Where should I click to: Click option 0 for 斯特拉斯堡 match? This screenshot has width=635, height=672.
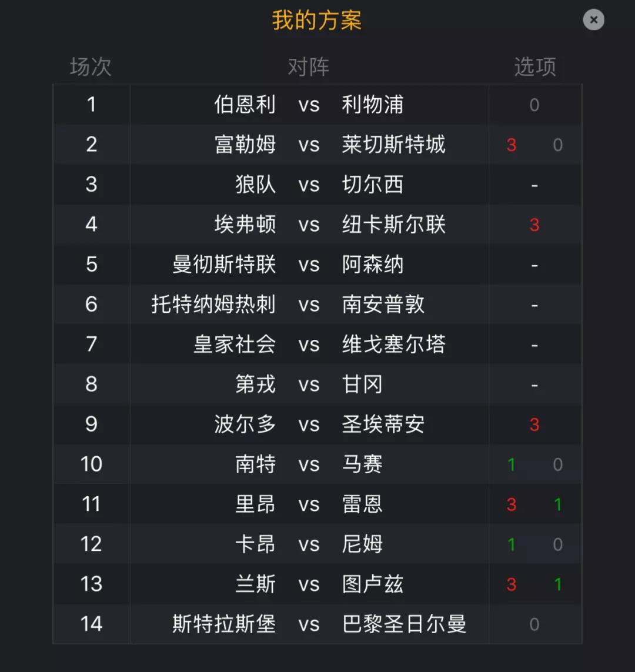pos(534,624)
